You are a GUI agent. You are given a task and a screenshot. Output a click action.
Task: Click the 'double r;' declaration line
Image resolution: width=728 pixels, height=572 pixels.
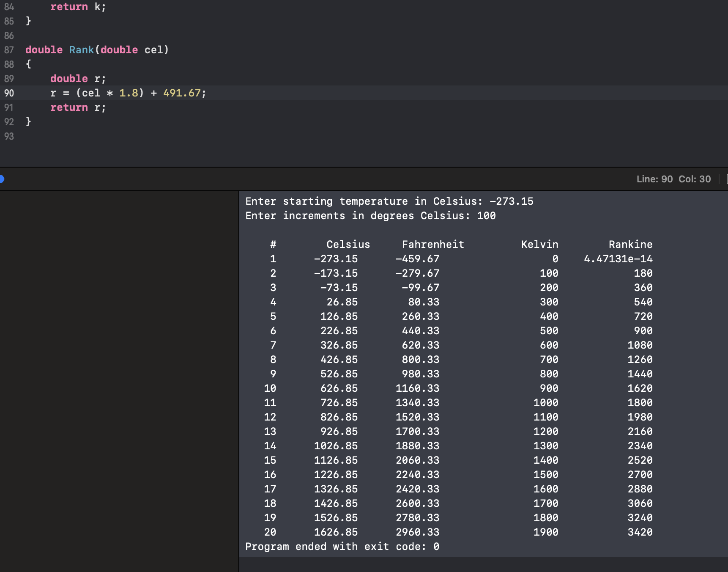coord(78,79)
